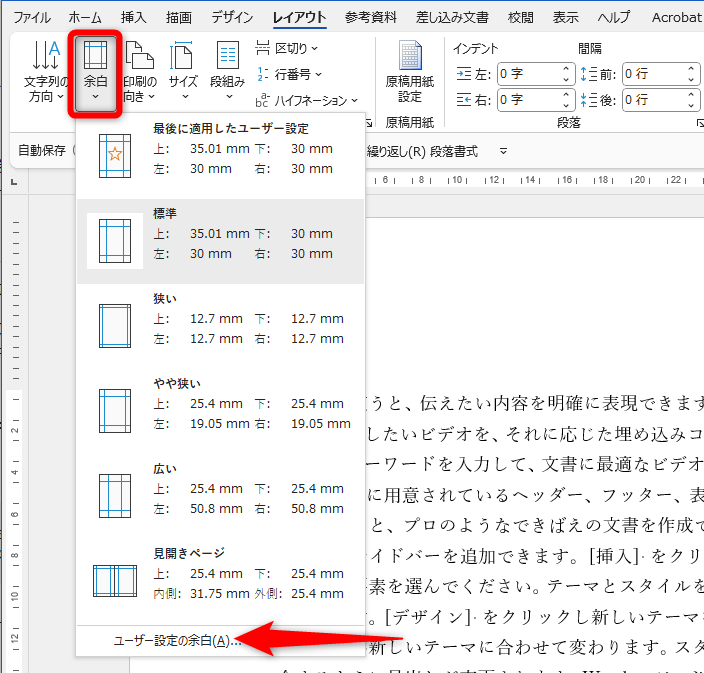Screen dimensions: 704x673
Task: Open page setup dialog launcher
Action: [x=369, y=123]
